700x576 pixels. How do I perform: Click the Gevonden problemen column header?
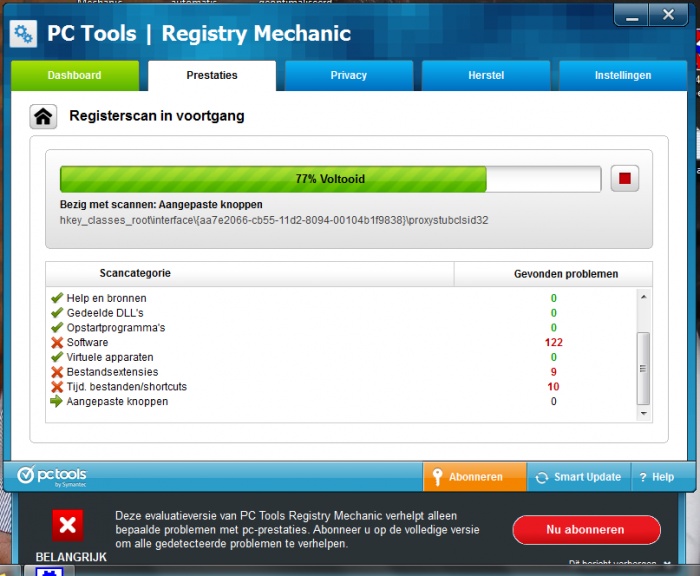coord(553,274)
